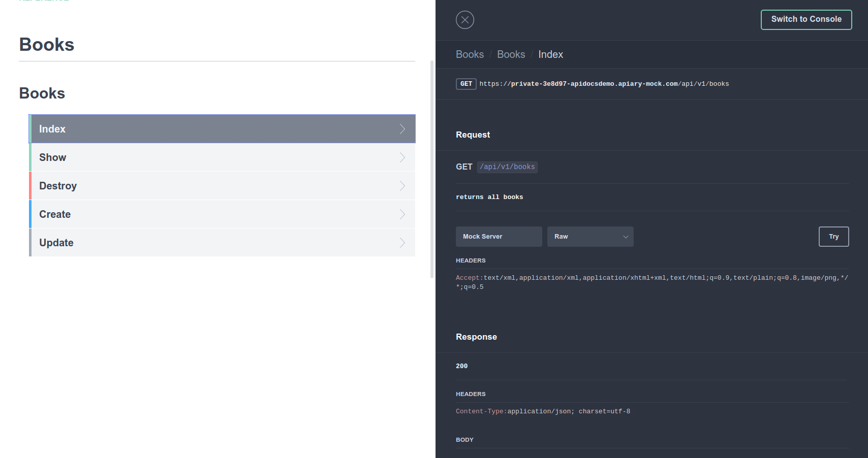Open the Index endpoint row
This screenshot has width=868, height=458.
(x=222, y=129)
